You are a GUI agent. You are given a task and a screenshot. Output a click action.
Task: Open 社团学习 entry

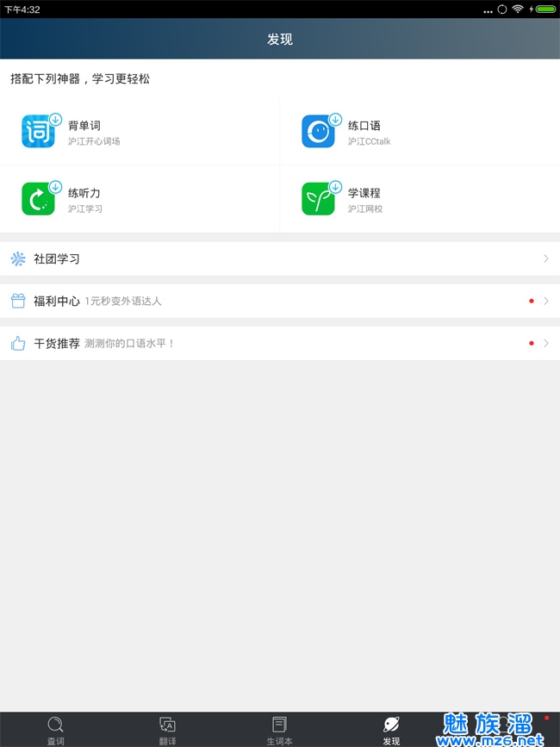[280, 258]
